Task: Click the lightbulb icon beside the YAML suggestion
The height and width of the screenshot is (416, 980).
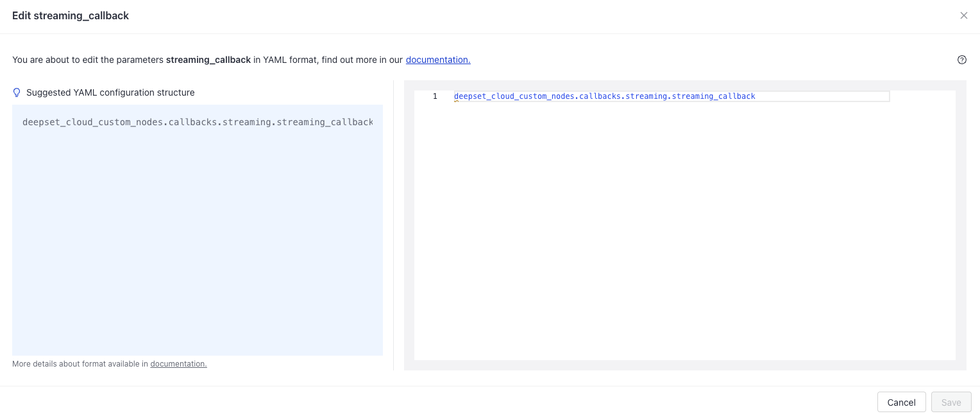Action: [x=17, y=92]
